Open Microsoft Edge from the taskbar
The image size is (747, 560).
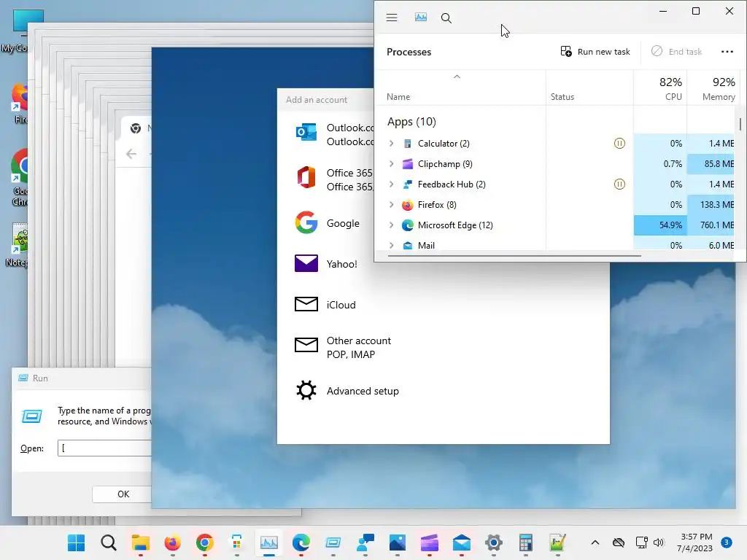pyautogui.click(x=301, y=542)
